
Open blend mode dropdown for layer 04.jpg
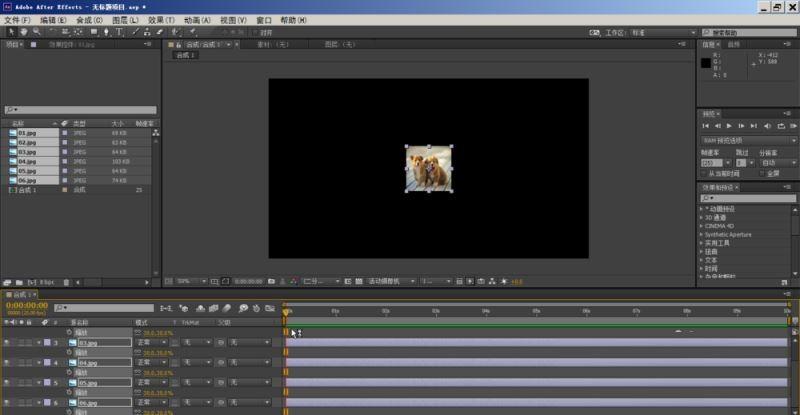click(150, 362)
